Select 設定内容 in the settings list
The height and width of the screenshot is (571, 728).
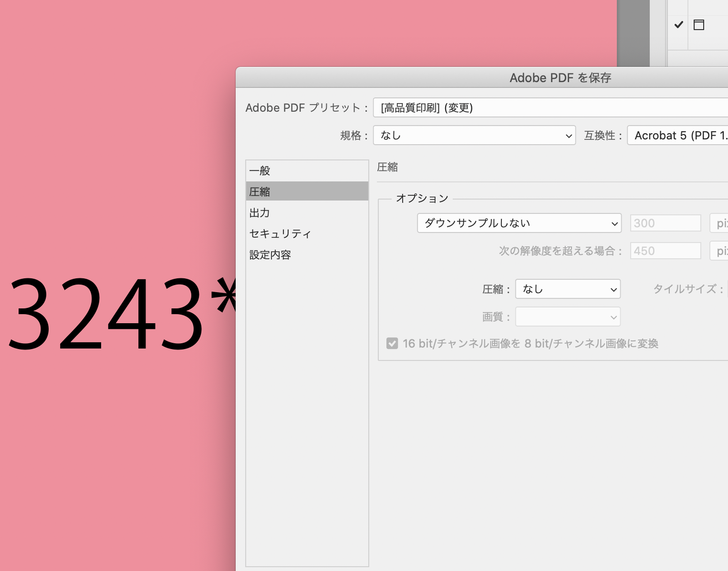(x=307, y=254)
